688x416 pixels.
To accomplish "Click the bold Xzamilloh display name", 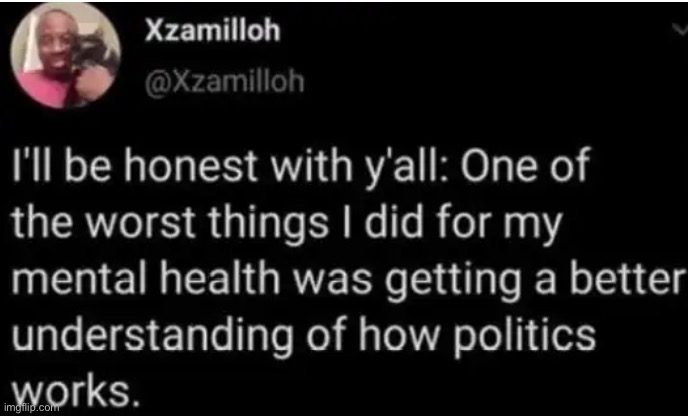I will pos(212,32).
